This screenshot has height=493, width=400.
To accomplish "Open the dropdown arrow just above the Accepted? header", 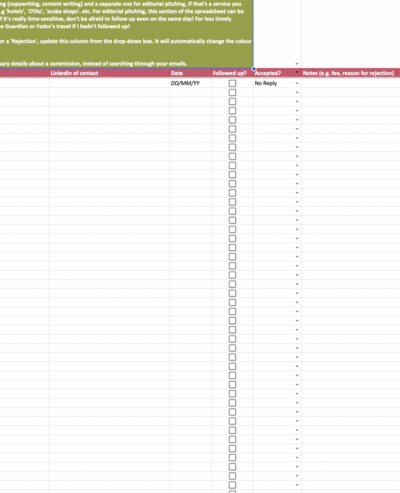I will [297, 64].
